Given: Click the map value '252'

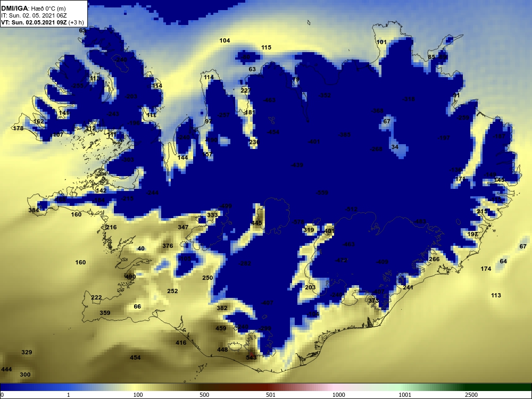Looking at the screenshot, I should pyautogui.click(x=172, y=291).
